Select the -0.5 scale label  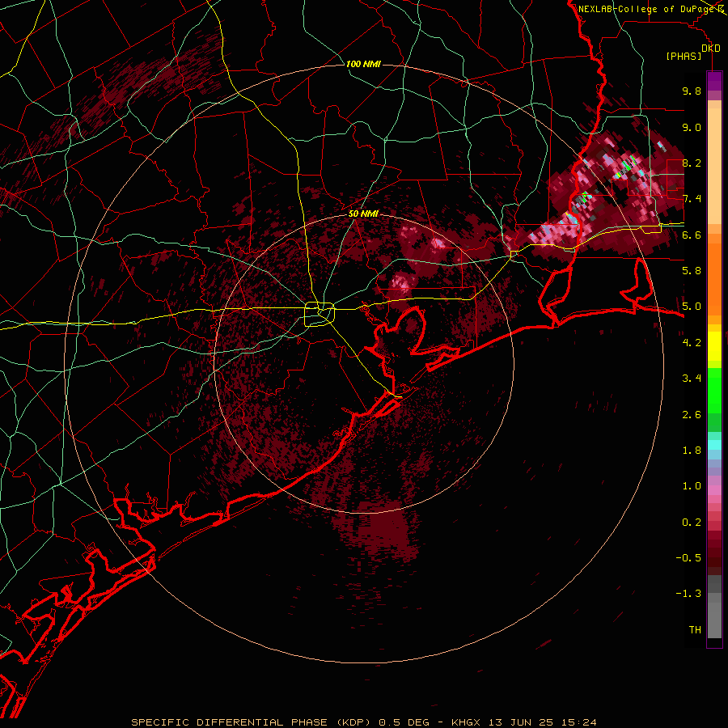click(x=688, y=558)
